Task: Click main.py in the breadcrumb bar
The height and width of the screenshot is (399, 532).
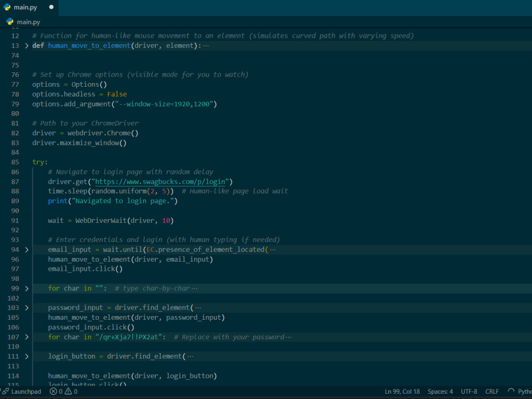Action: [29, 22]
